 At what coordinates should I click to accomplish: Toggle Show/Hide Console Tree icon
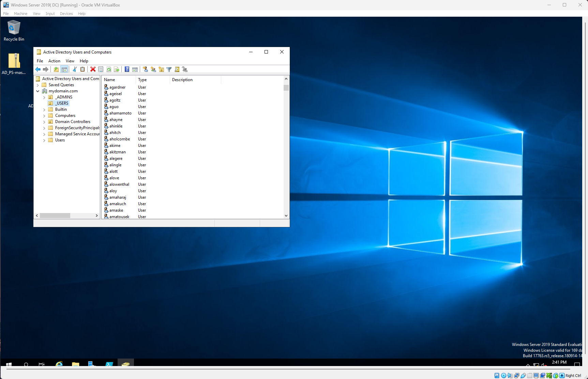[x=64, y=70]
